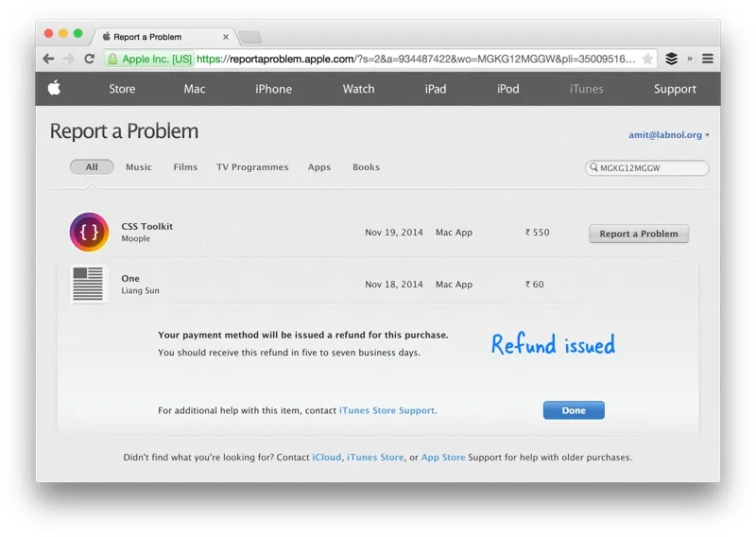The image size is (756, 537).
Task: Open Store in Apple navigation
Action: tap(122, 89)
